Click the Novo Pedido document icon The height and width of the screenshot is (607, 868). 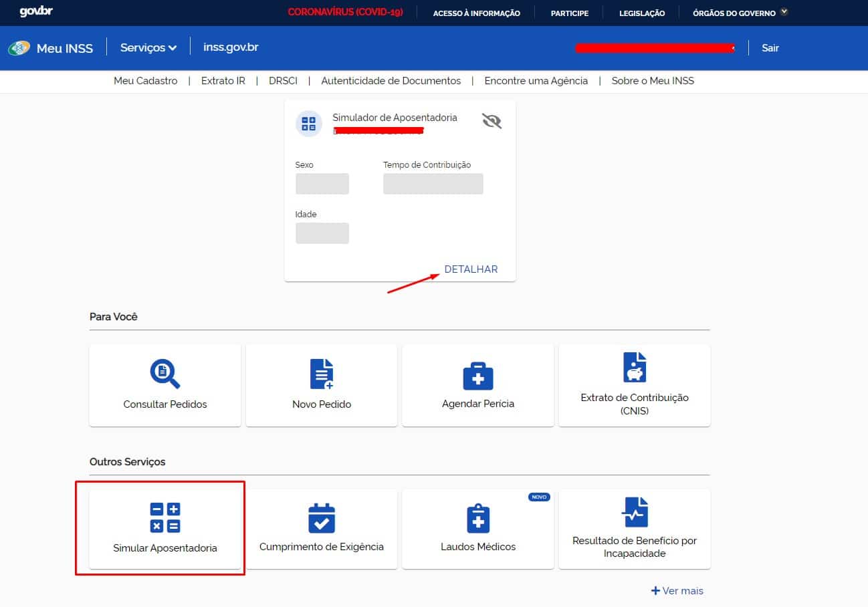click(322, 374)
